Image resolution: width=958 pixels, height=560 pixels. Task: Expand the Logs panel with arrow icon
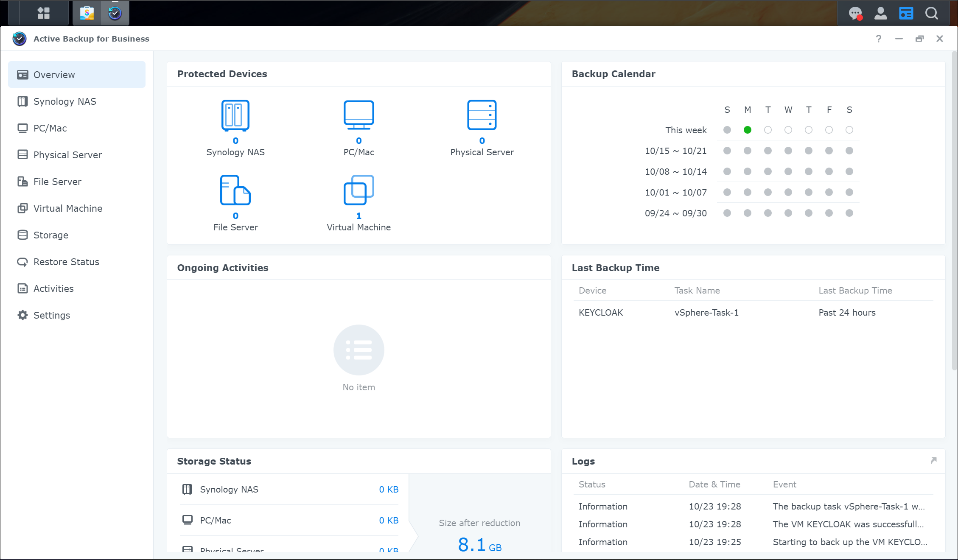pyautogui.click(x=933, y=460)
